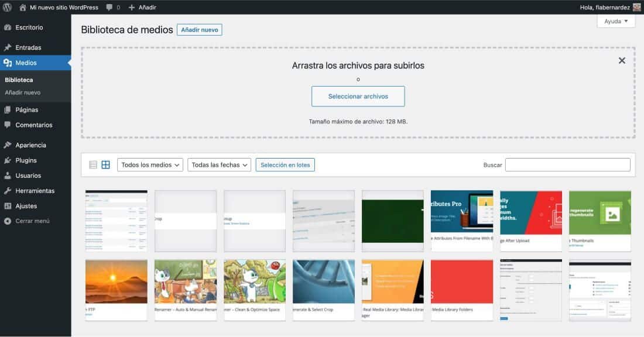Select the Medios icon in the sidebar
This screenshot has width=644, height=337.
click(8, 63)
